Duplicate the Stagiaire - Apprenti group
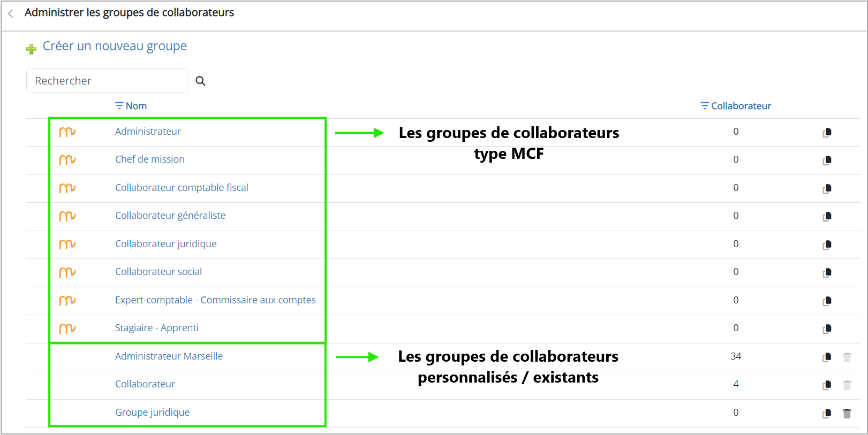The width and height of the screenshot is (868, 435). pos(827,329)
